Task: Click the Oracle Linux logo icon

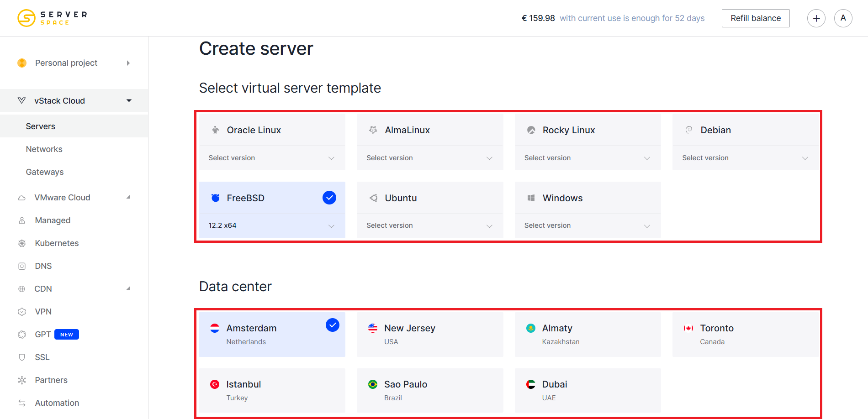Action: [x=216, y=130]
